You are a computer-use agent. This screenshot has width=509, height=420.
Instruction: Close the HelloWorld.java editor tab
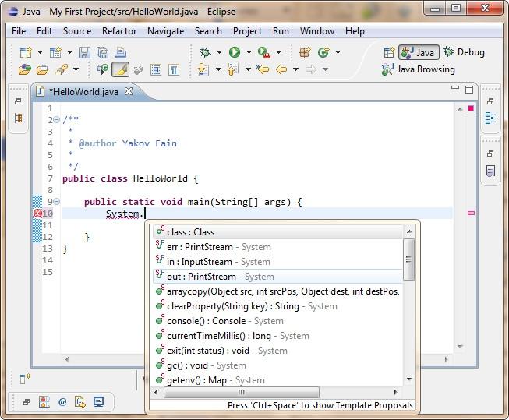129,91
